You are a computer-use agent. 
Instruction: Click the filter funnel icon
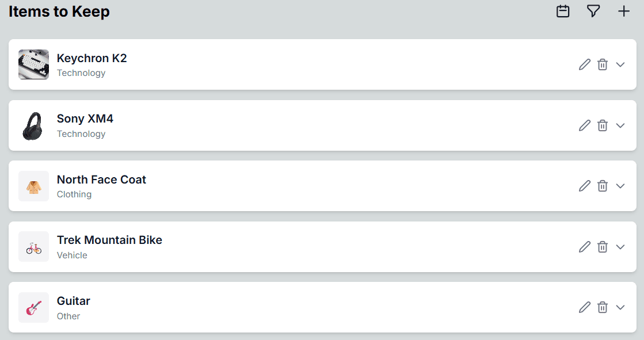click(x=593, y=11)
